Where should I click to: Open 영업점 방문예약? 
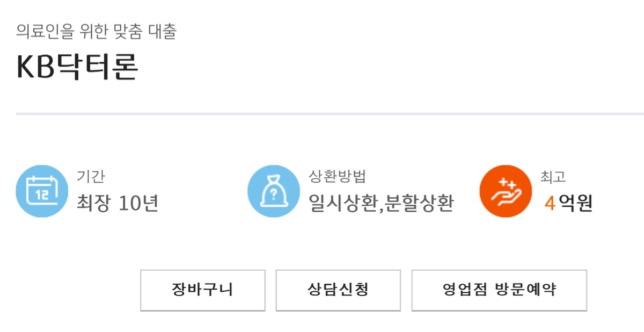coord(499,290)
